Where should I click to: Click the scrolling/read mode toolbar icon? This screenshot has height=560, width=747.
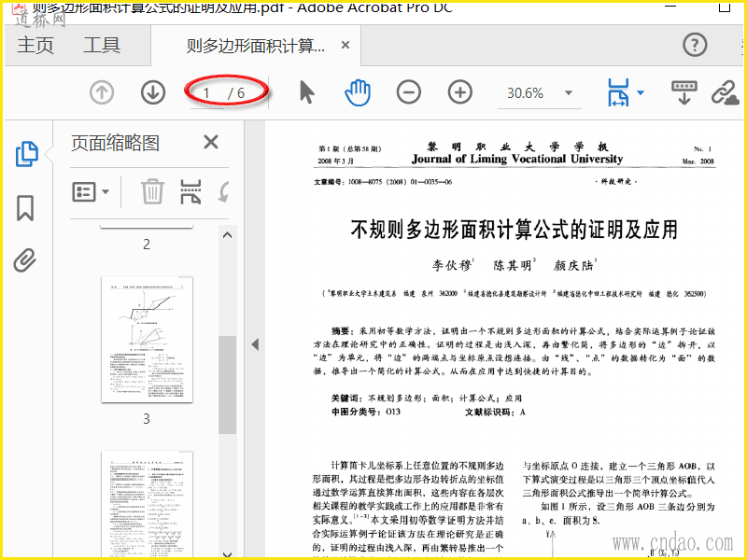[684, 92]
